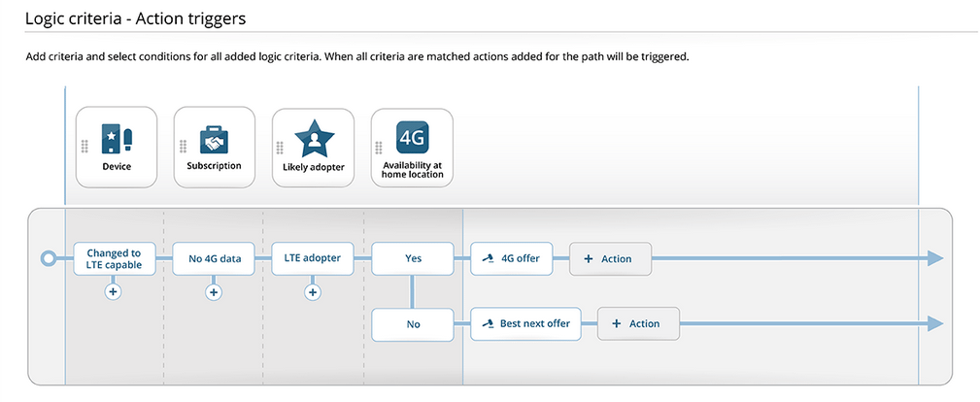Add condition under Changed to LTE capable
Viewport: 980px width, 402px height.
coord(114,291)
